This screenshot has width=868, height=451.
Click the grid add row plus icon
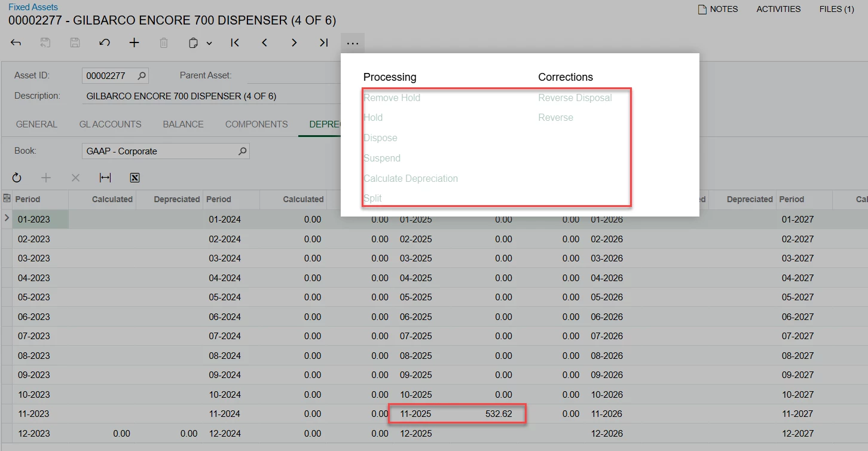[46, 178]
